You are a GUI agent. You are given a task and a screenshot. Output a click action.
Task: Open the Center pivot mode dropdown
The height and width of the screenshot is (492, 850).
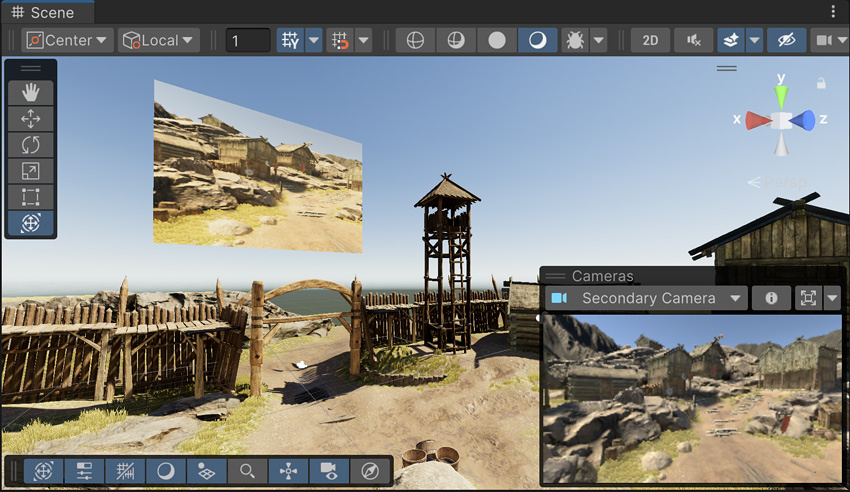67,40
